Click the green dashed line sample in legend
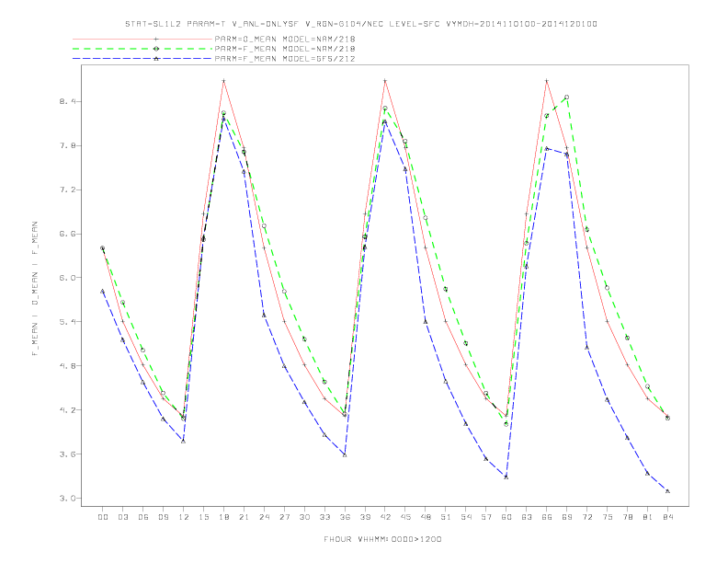This screenshot has width=728, height=563. click(x=142, y=49)
